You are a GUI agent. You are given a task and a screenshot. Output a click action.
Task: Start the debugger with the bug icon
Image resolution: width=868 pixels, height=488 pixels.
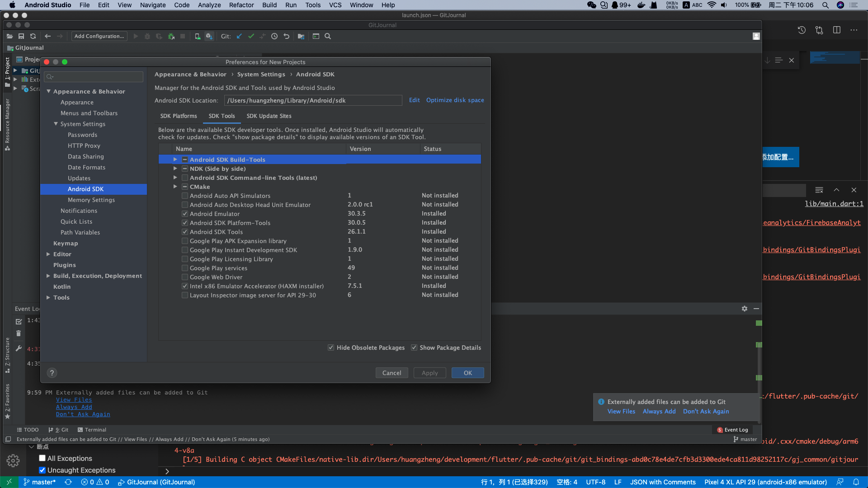click(x=147, y=36)
